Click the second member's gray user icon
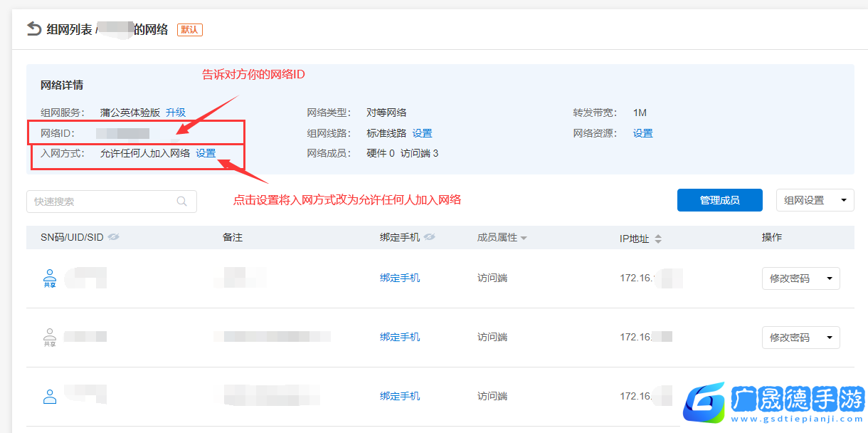Image resolution: width=868 pixels, height=433 pixels. point(50,337)
